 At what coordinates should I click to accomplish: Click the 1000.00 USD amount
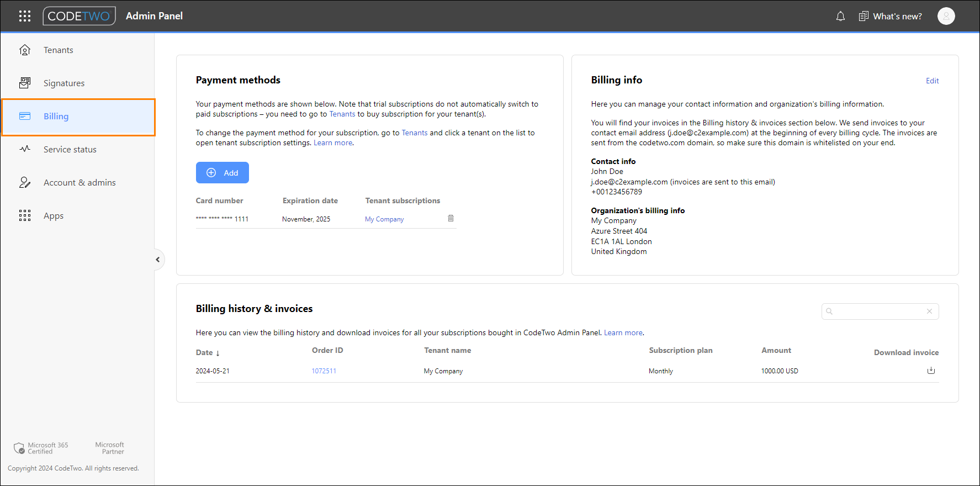coord(780,371)
